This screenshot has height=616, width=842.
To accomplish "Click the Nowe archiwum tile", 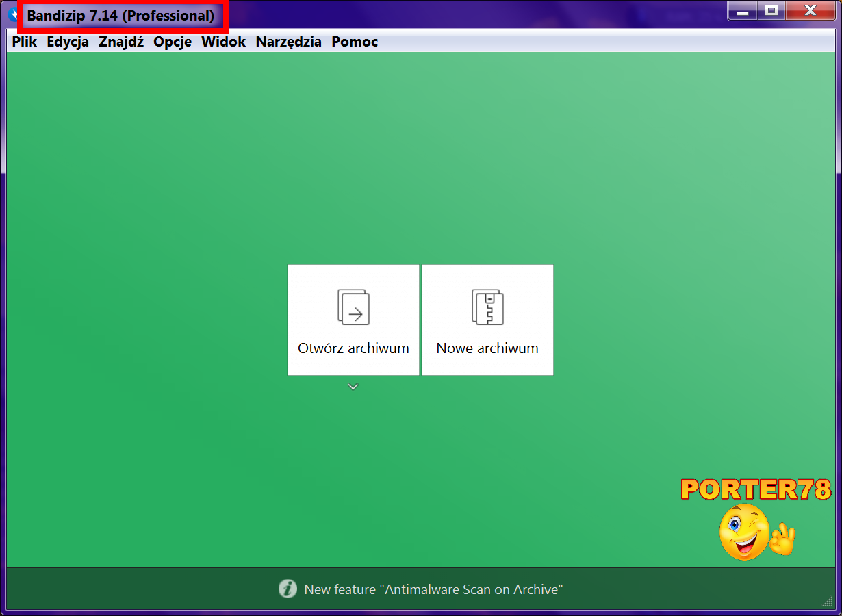I will point(487,320).
